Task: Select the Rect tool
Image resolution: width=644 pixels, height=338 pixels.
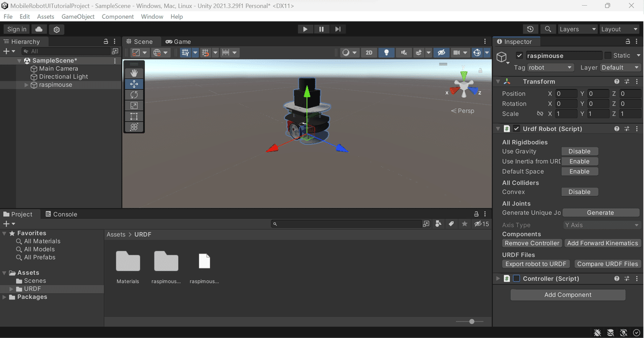Action: [134, 116]
